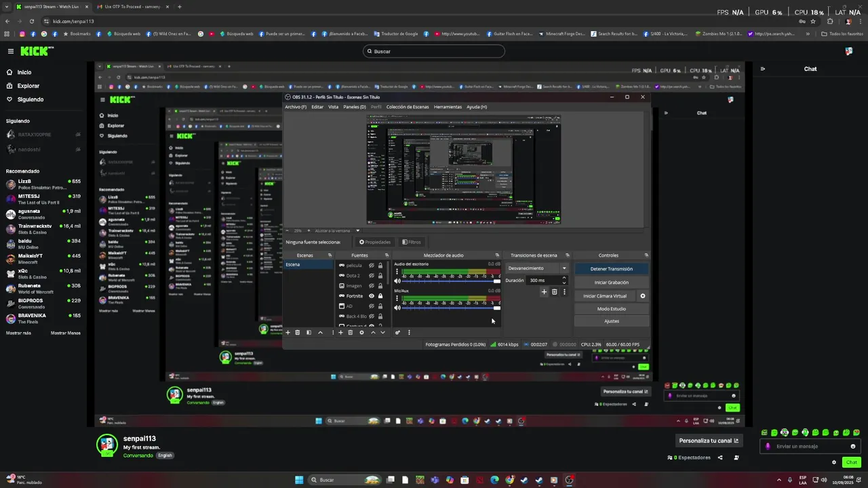Adjust Mic/Aux volume slider in OBS
The width and height of the screenshot is (868, 488).
click(x=451, y=308)
